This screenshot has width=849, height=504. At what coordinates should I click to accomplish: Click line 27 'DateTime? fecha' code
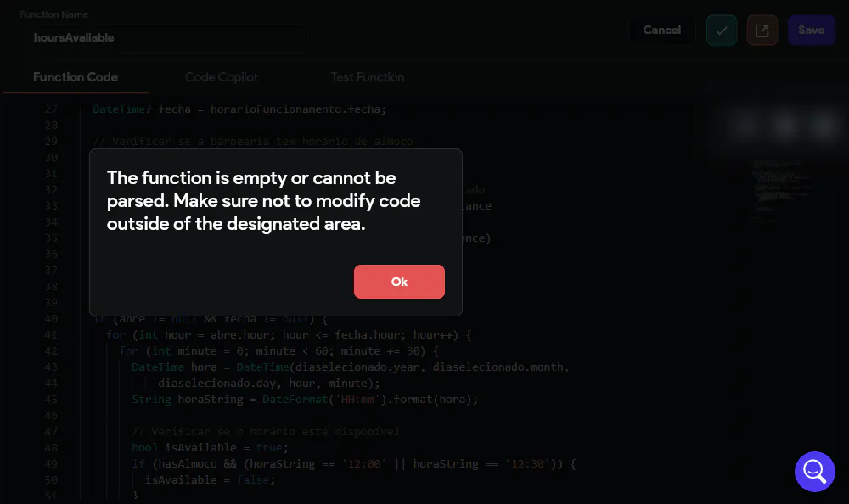coord(239,109)
